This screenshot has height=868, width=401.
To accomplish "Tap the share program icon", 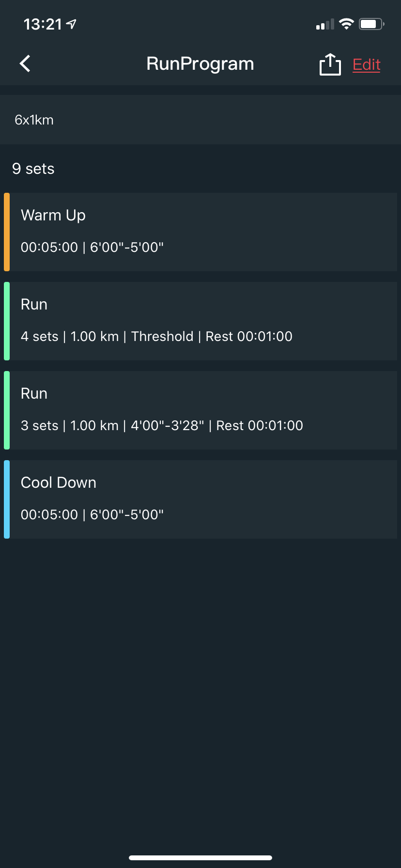I will tap(330, 64).
